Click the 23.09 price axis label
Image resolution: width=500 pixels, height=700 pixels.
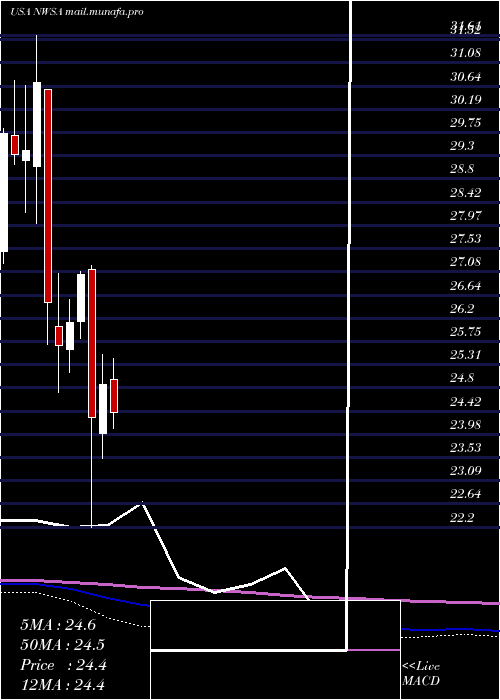point(466,470)
